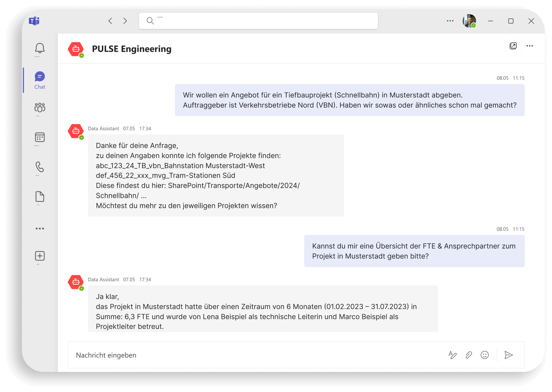Click the Apps plus icon in sidebar
The height and width of the screenshot is (392, 552).
click(x=40, y=256)
